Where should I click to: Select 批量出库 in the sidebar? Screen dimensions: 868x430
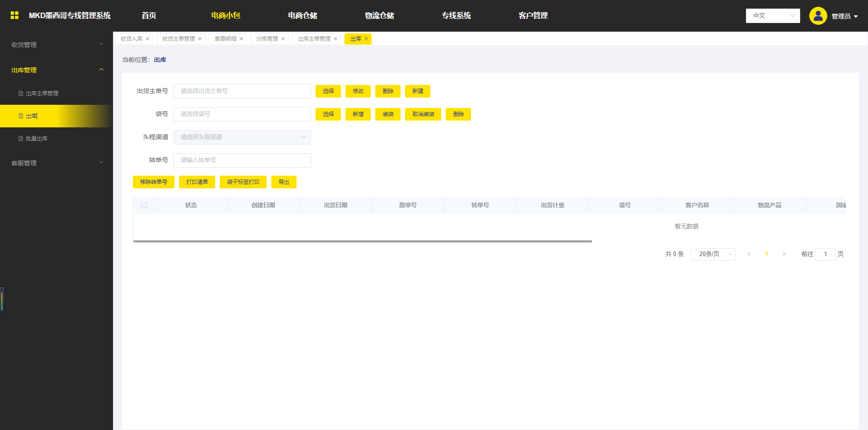[x=37, y=139]
